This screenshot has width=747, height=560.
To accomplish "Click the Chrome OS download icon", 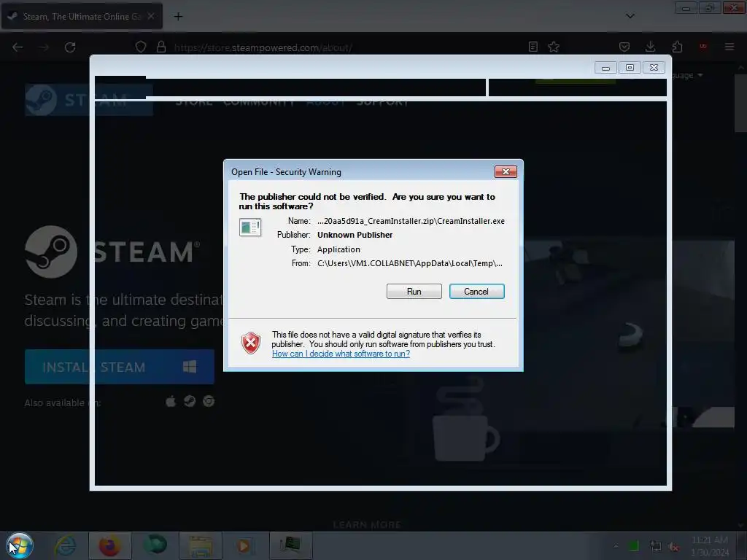I will coord(209,402).
